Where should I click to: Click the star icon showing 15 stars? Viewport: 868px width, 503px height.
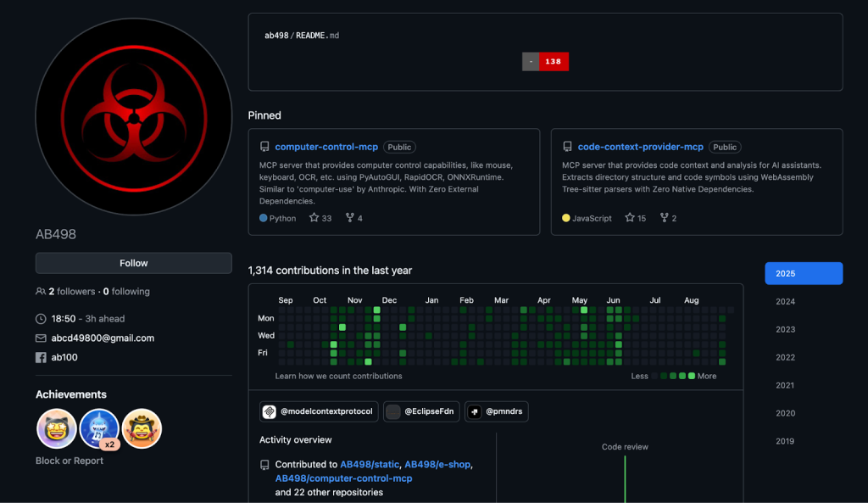pyautogui.click(x=630, y=218)
